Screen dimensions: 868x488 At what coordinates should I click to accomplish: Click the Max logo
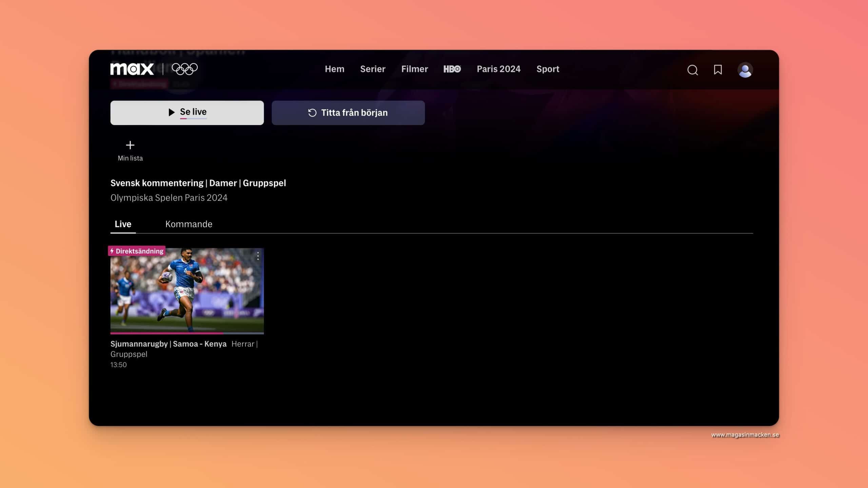click(132, 69)
